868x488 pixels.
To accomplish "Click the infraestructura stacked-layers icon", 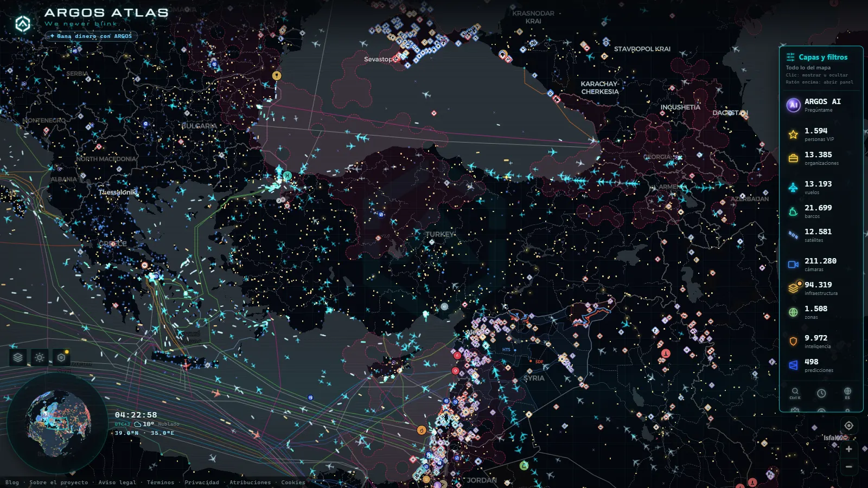I will (793, 288).
